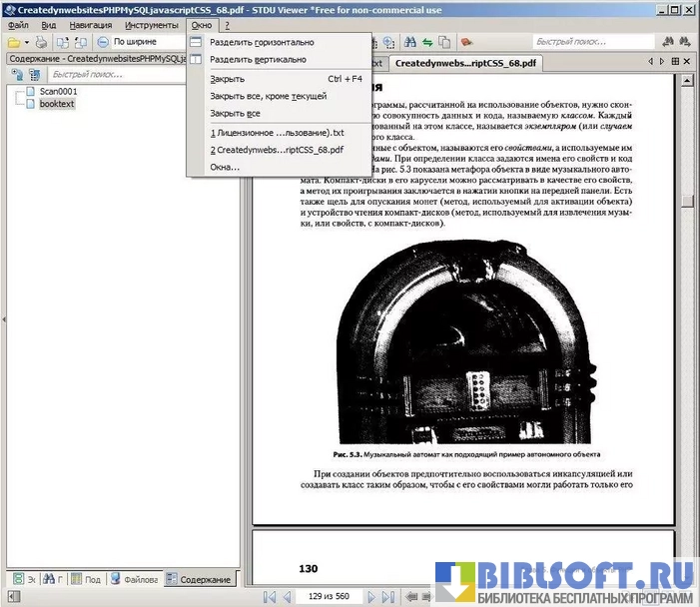Screen dimensions: 700x607
Task: Click the open file folder icon
Action: 14,42
